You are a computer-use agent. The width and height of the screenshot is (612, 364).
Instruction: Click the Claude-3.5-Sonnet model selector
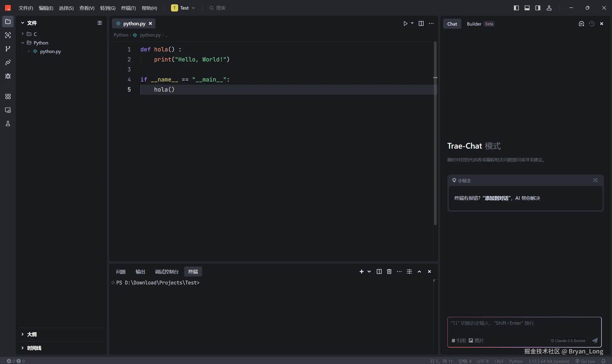(568, 341)
